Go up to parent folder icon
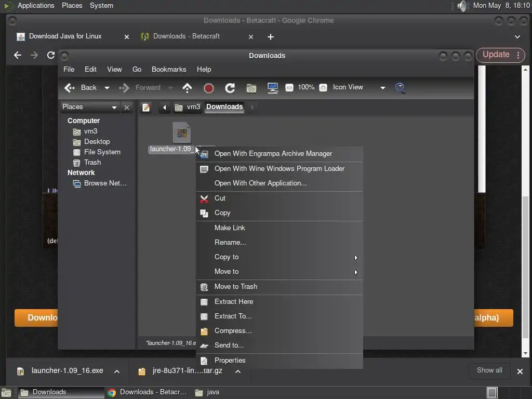This screenshot has width=532, height=399. (187, 88)
